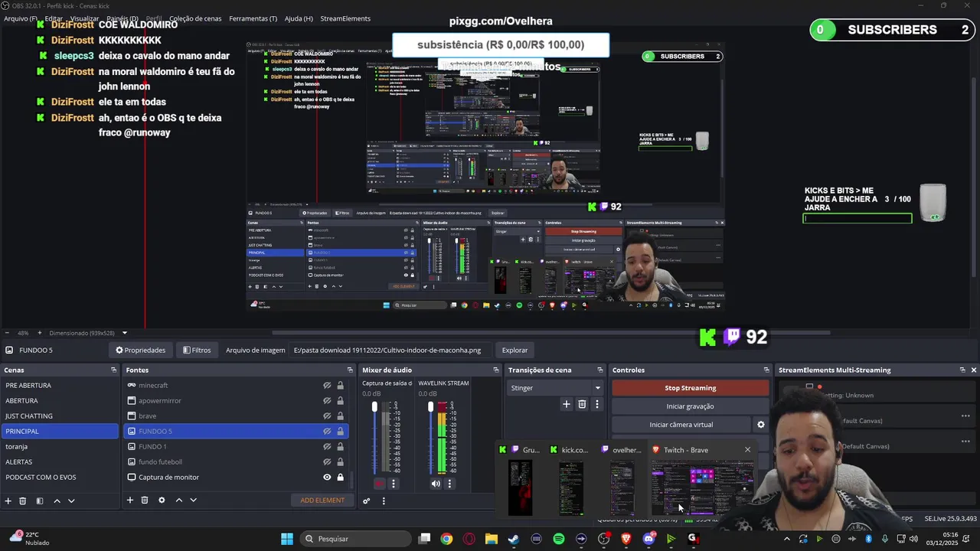Show the brave source
Screen dimensions: 980x551
(327, 416)
